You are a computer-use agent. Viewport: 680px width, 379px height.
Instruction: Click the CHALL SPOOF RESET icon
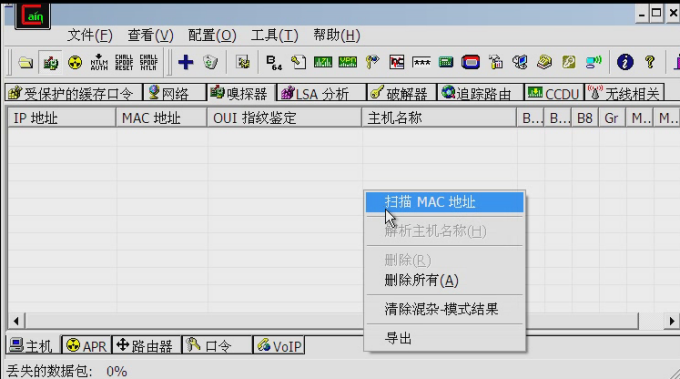124,62
